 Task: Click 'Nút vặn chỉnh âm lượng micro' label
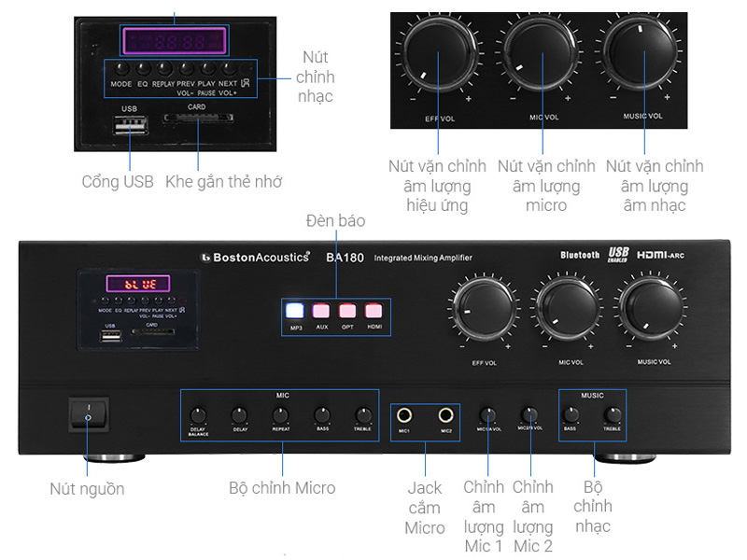point(546,186)
